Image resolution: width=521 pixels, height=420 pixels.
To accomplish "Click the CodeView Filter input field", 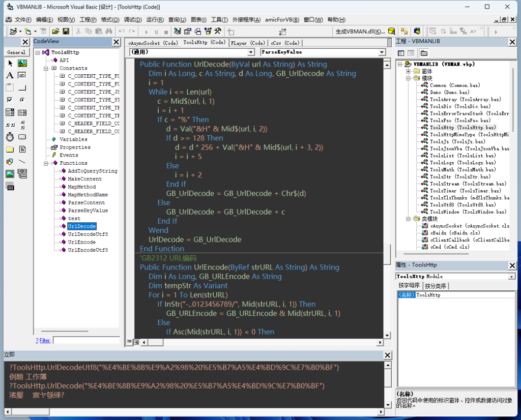I will (x=86, y=340).
